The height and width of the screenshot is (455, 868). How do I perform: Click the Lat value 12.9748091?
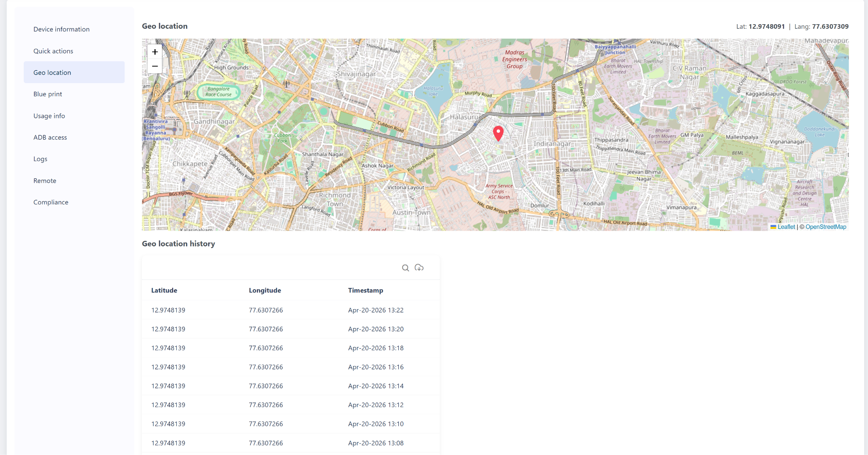767,26
